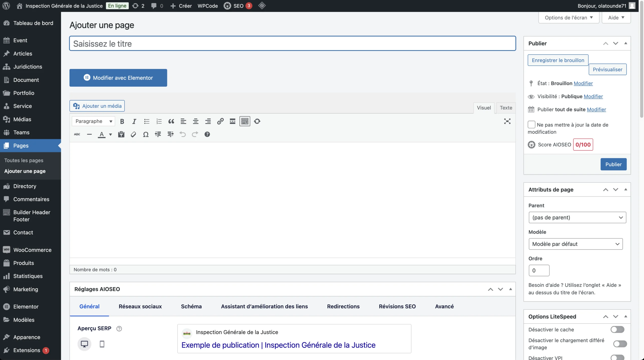644x360 pixels.
Task: Toggle 'Désactiver le cache' switch
Action: pyautogui.click(x=617, y=330)
